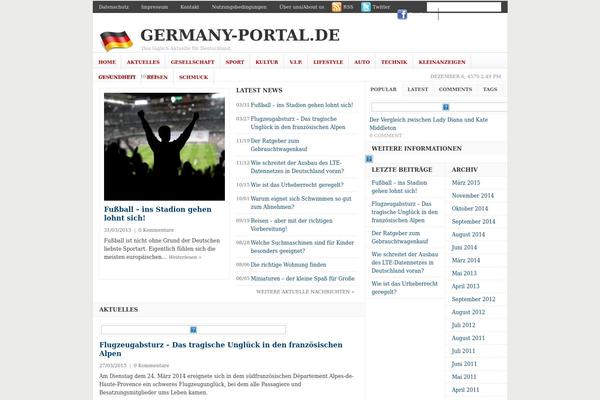The height and width of the screenshot is (400, 600).
Task: Open the Latest News item Suchmaschinen für Kinder
Action: 302,247
